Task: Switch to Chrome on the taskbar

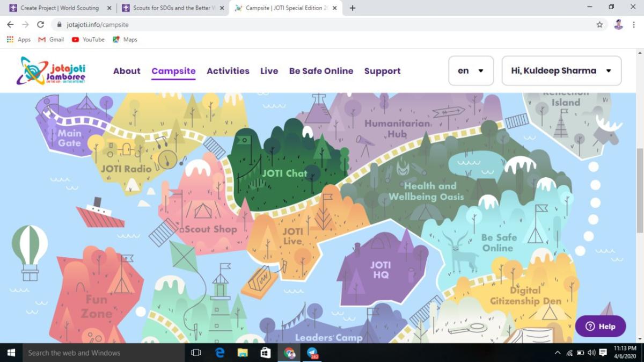Action: 289,353
